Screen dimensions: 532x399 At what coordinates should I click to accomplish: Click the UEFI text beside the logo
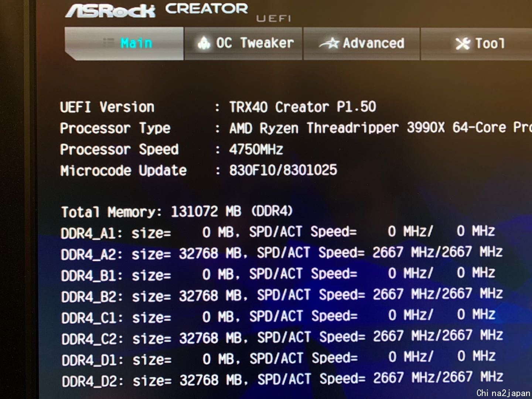tap(274, 18)
